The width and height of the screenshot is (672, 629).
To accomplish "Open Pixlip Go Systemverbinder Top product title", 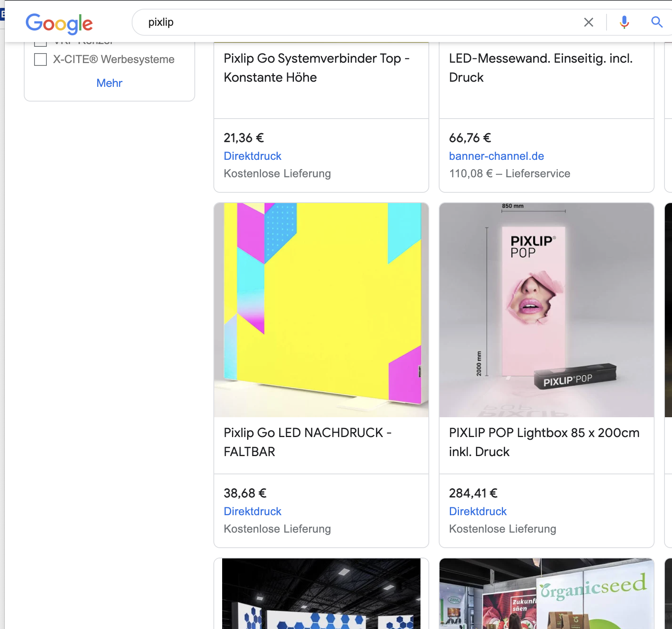I will (x=316, y=68).
